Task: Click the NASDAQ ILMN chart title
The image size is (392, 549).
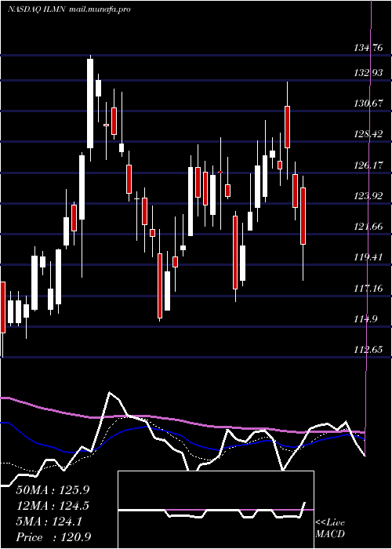Action: click(x=69, y=9)
